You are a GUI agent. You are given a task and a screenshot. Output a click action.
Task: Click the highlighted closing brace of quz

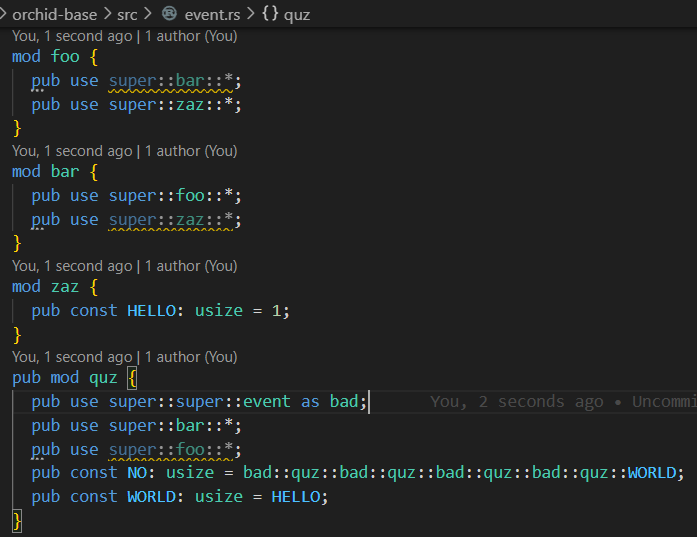pos(17,521)
